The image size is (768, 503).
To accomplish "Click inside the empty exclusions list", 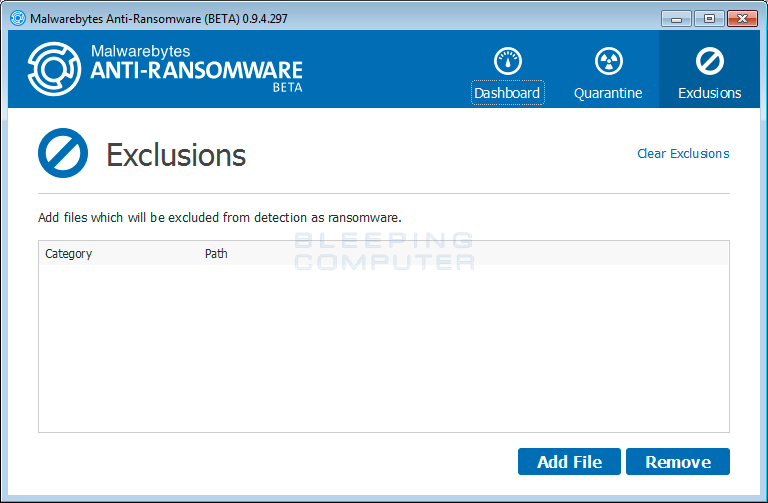I will coord(383,350).
